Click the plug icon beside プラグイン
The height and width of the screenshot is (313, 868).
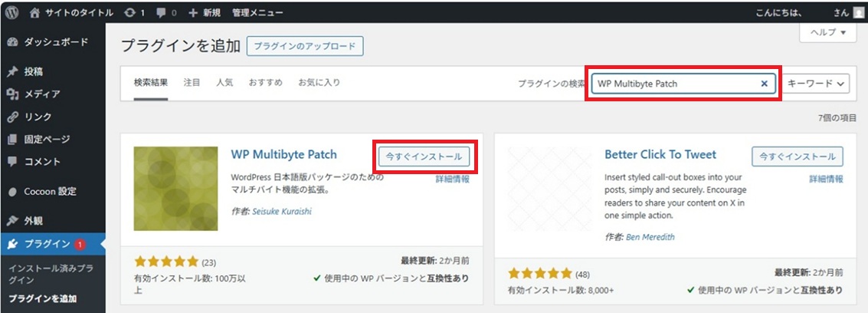coord(13,244)
